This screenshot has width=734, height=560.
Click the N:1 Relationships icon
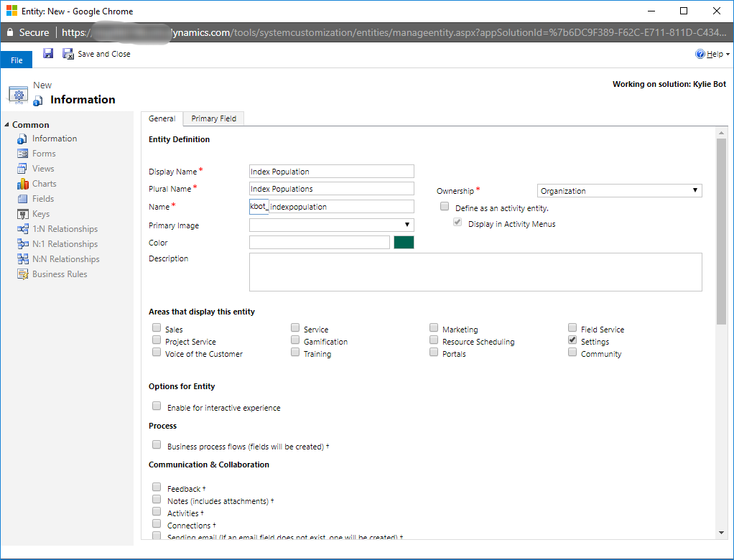coord(22,244)
